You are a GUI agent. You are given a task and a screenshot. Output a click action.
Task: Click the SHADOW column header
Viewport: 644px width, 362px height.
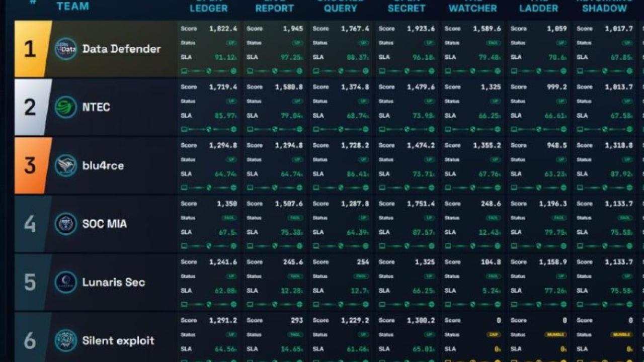click(x=605, y=8)
